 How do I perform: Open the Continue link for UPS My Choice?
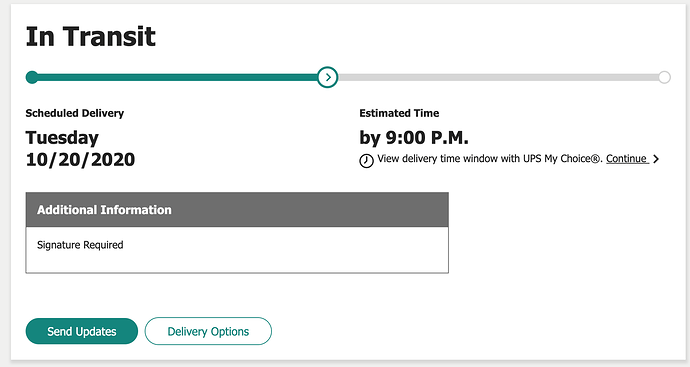click(627, 158)
